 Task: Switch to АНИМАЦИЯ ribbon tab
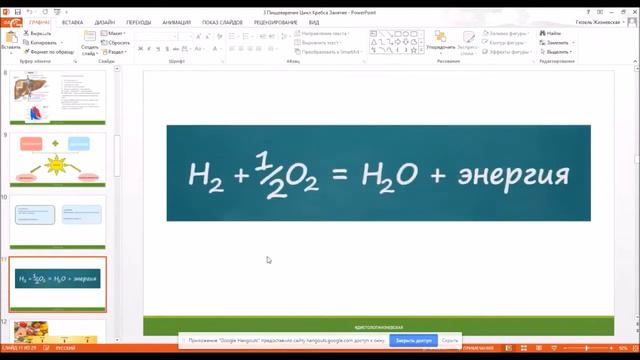click(177, 22)
